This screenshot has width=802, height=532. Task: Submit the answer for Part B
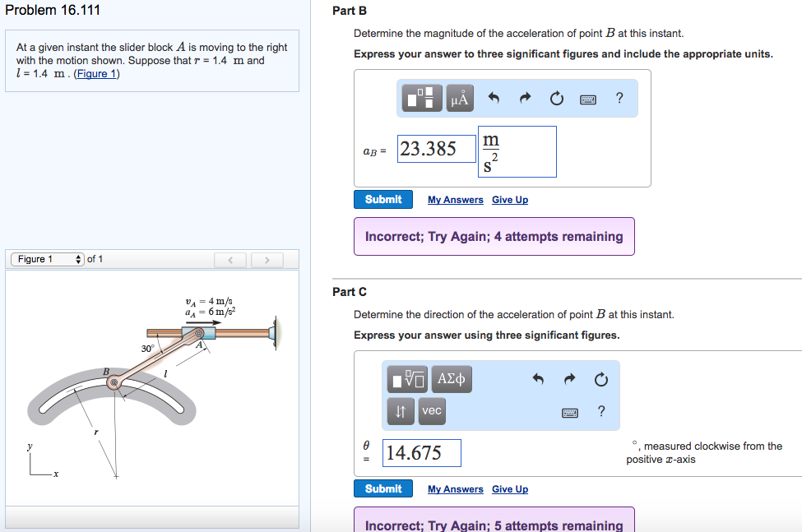[382, 199]
